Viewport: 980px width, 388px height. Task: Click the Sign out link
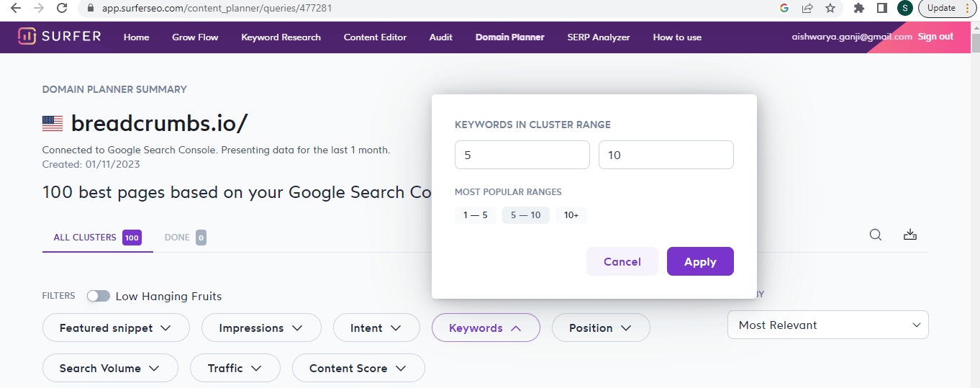935,37
